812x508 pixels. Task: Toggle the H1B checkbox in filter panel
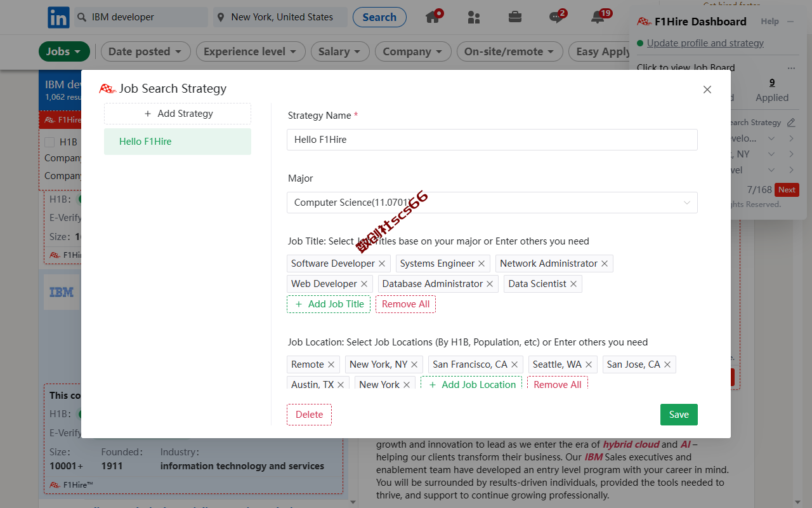coord(49,142)
